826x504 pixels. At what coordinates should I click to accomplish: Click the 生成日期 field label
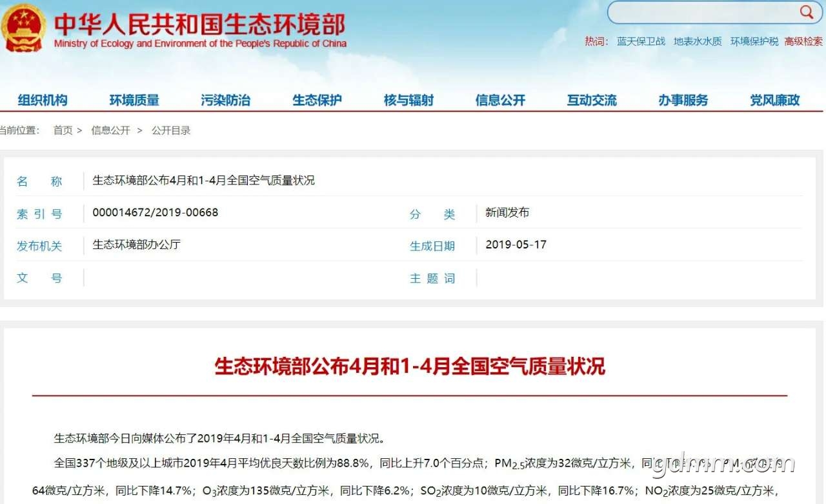[432, 246]
